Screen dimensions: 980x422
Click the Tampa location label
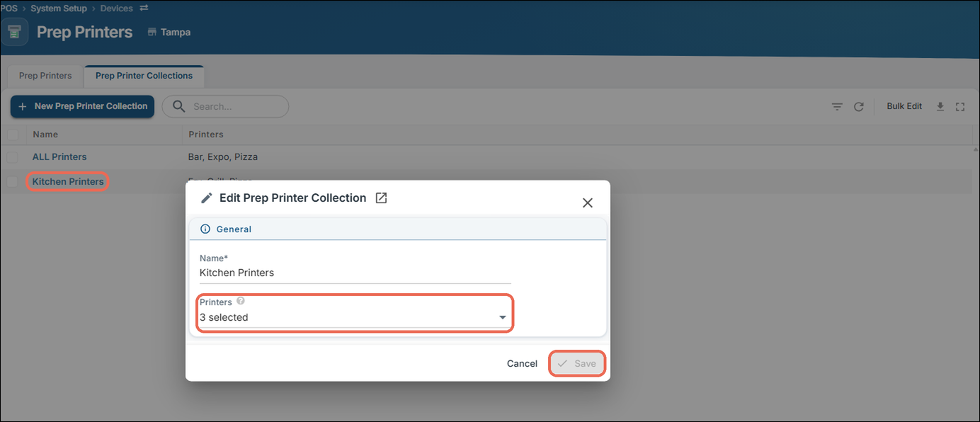click(176, 32)
